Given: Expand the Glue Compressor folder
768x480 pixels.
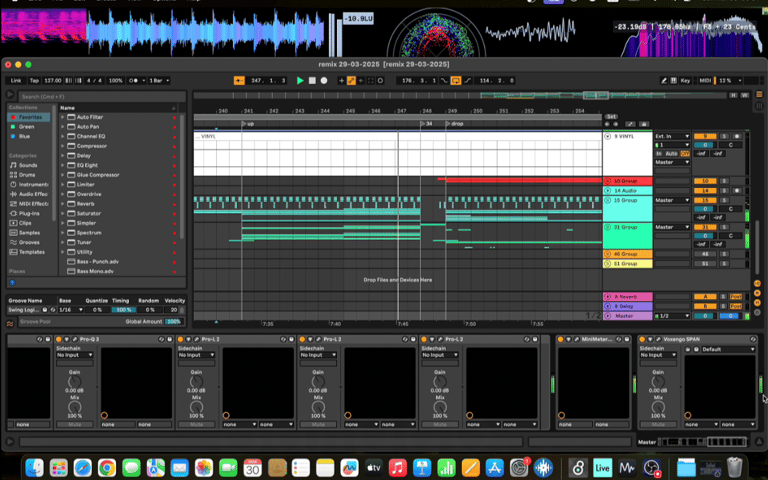Looking at the screenshot, I should pyautogui.click(x=62, y=175).
